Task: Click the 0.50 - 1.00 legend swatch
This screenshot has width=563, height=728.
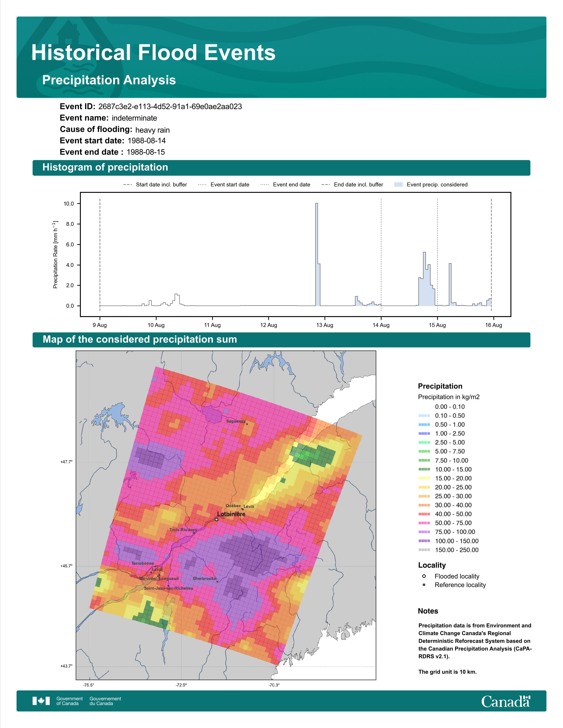Action: pyautogui.click(x=424, y=425)
